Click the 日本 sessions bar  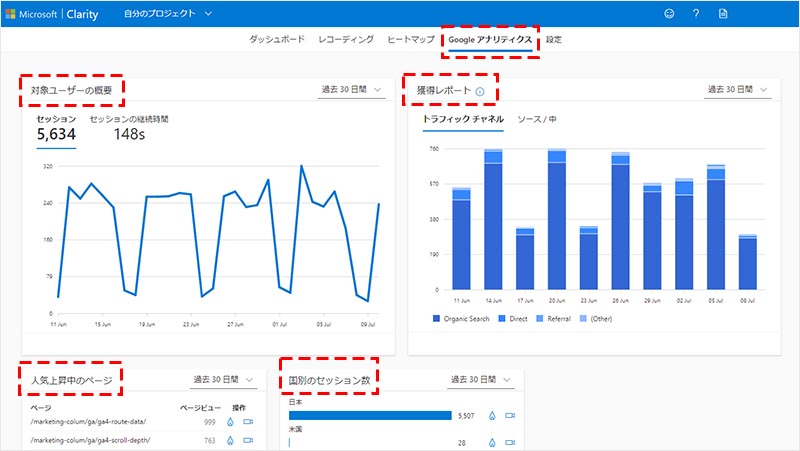(x=370, y=416)
